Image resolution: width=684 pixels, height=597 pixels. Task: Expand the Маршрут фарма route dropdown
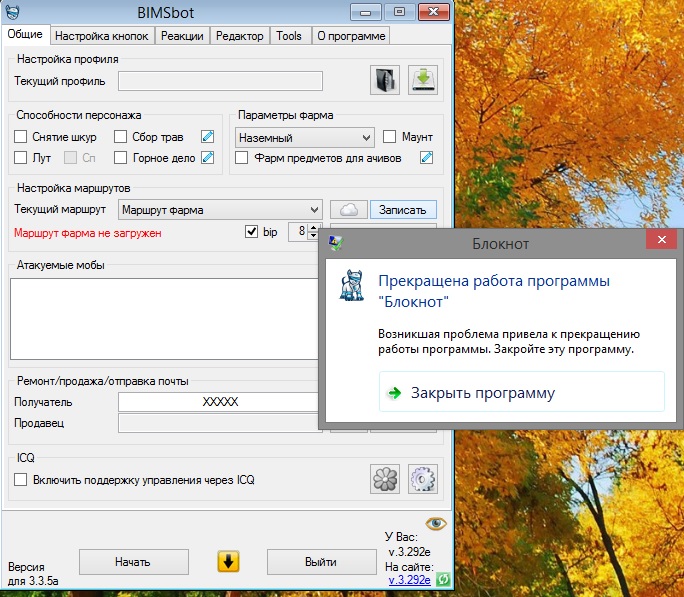(x=314, y=210)
